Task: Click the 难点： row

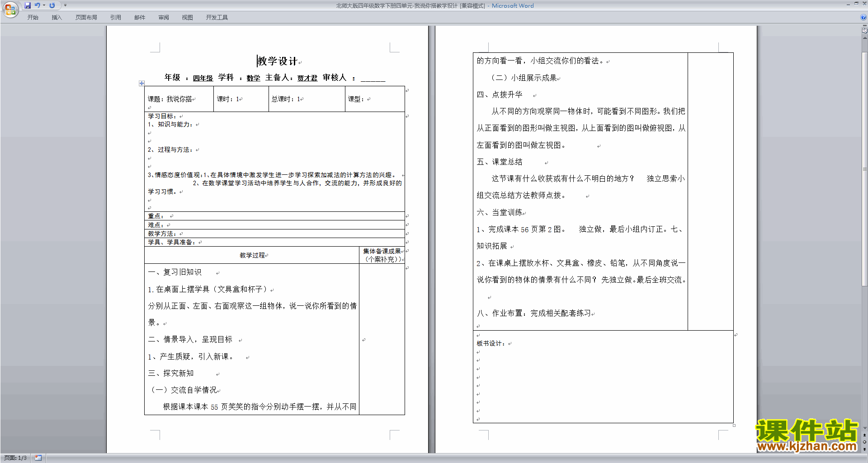Action: (x=274, y=225)
